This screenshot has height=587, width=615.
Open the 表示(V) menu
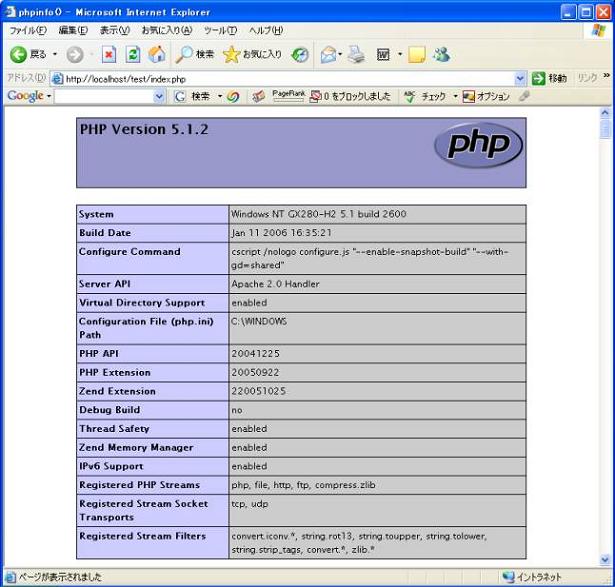click(x=115, y=31)
